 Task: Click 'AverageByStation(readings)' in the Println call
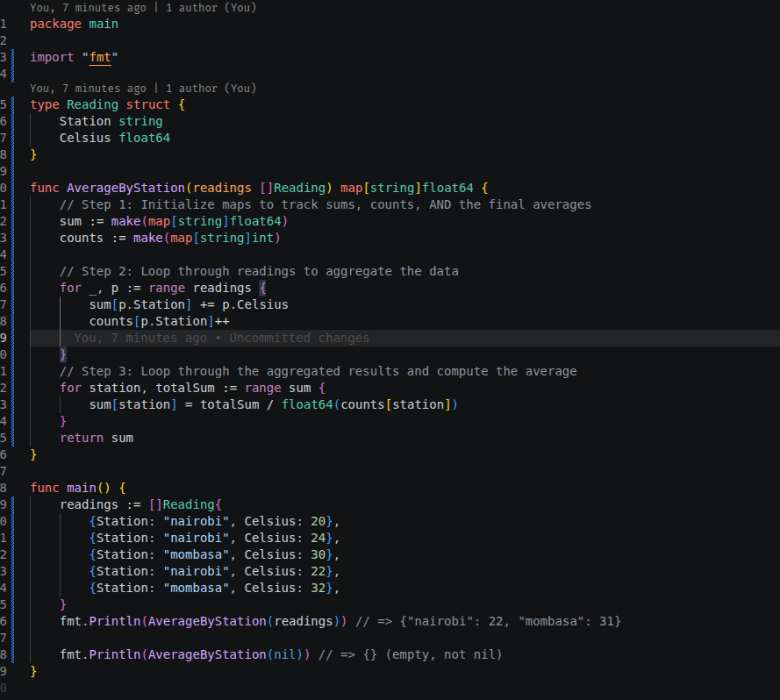click(244, 621)
